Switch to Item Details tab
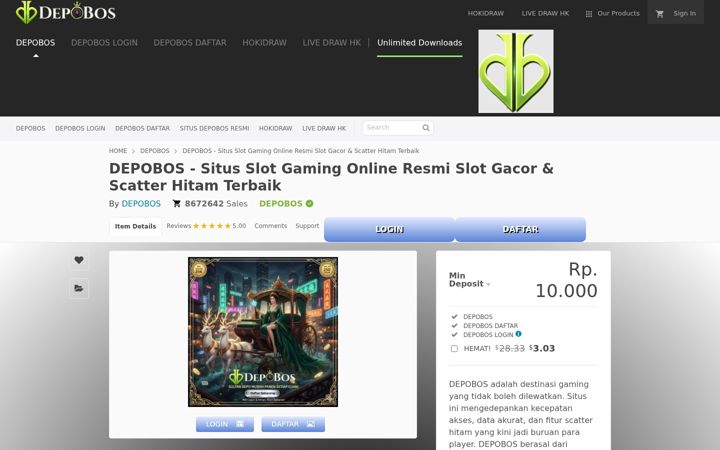This screenshot has height=450, width=720. tap(135, 226)
